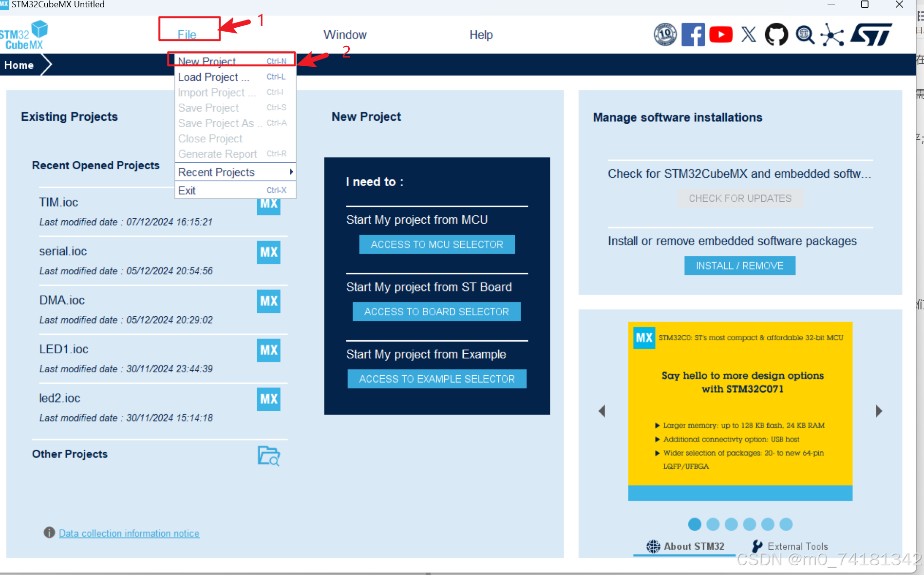
Task: Select the third carousel dot
Action: 731,524
